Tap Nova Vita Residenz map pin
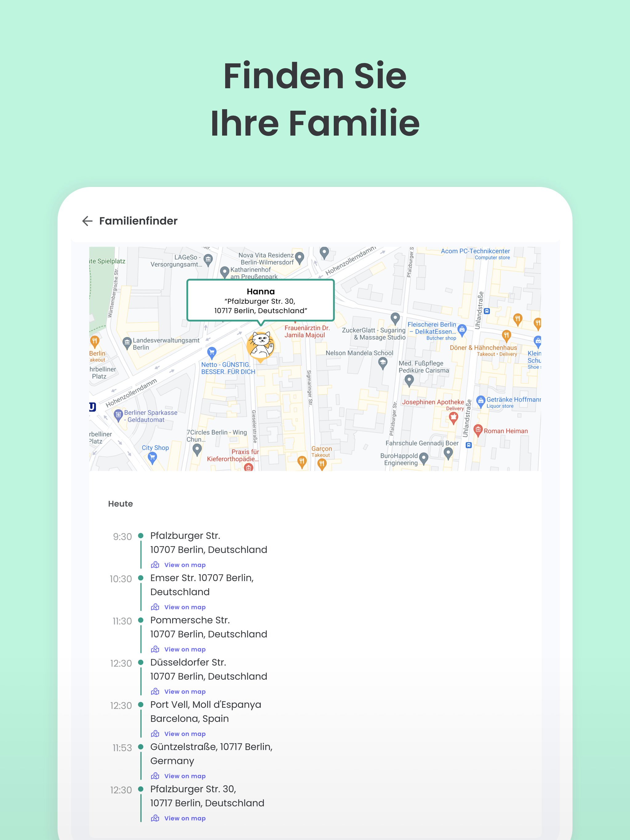This screenshot has height=840, width=630. [299, 258]
